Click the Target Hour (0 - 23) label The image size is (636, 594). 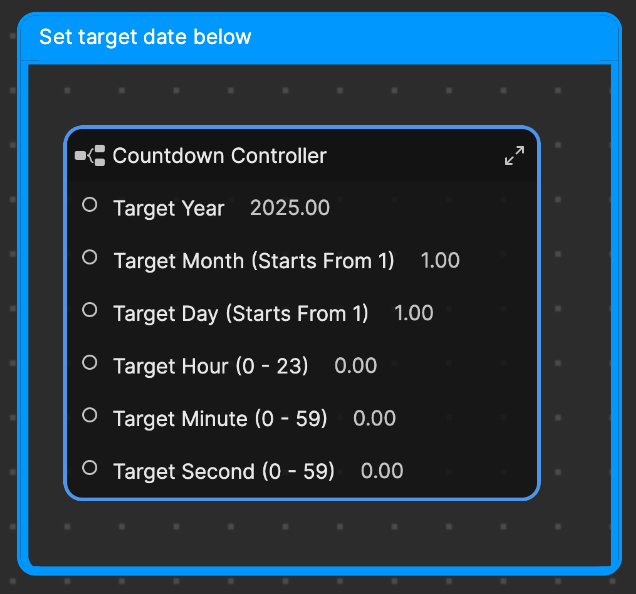[x=211, y=366]
